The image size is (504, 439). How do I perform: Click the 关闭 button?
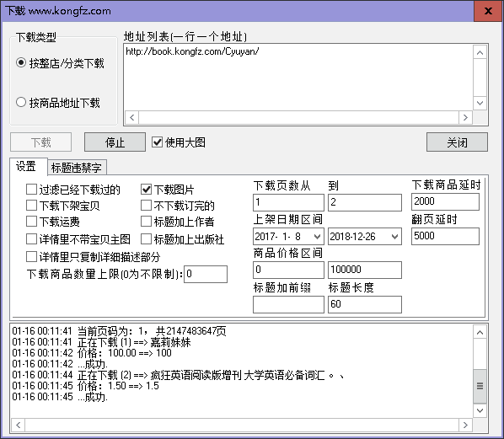click(x=457, y=142)
